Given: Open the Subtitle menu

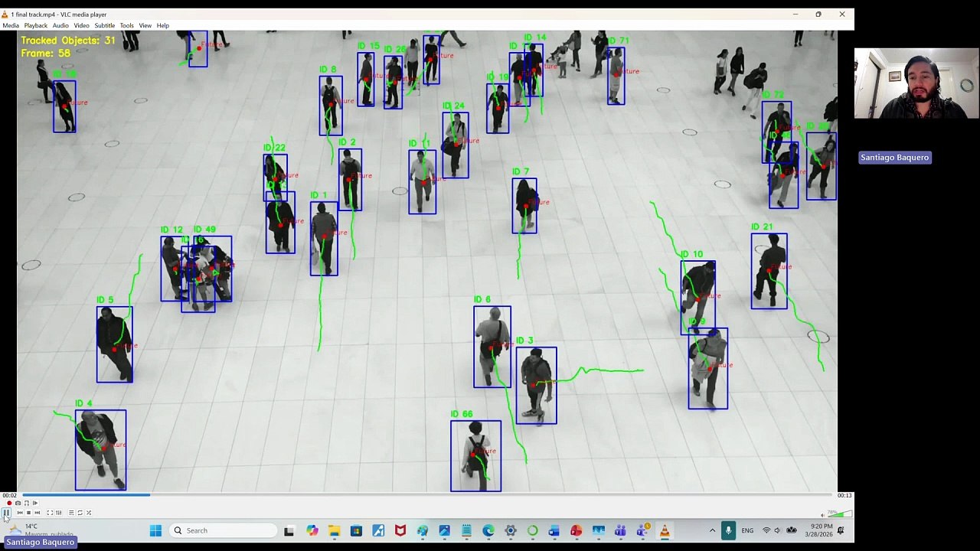Looking at the screenshot, I should pyautogui.click(x=104, y=25).
